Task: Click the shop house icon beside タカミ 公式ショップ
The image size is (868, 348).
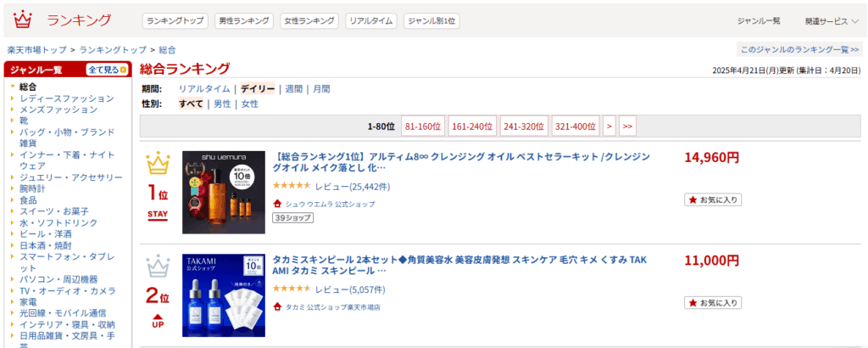Action: [x=277, y=307]
